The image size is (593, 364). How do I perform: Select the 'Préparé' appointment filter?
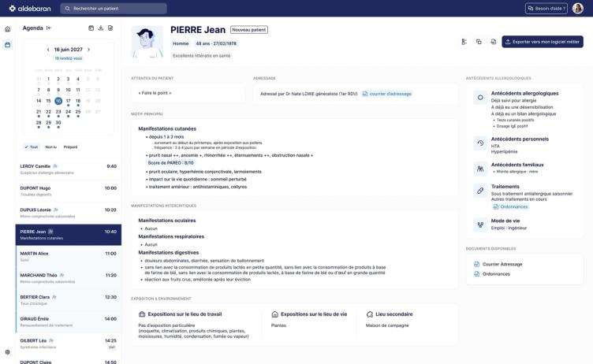click(71, 147)
